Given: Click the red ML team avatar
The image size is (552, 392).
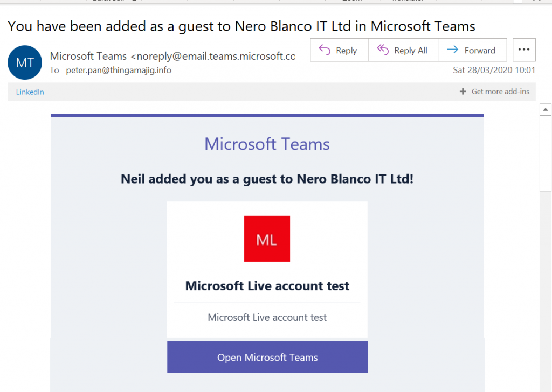Looking at the screenshot, I should tap(267, 239).
